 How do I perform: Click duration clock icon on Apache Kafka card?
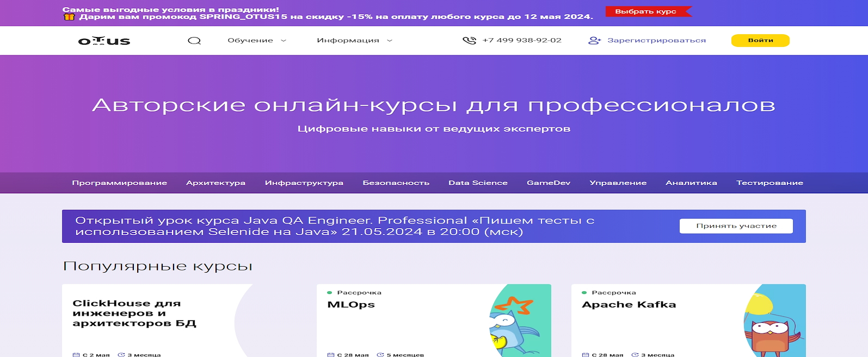pos(635,355)
